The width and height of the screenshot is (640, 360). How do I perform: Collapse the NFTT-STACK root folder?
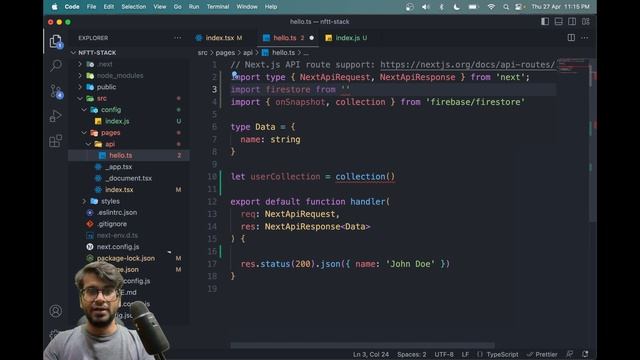pos(129,53)
